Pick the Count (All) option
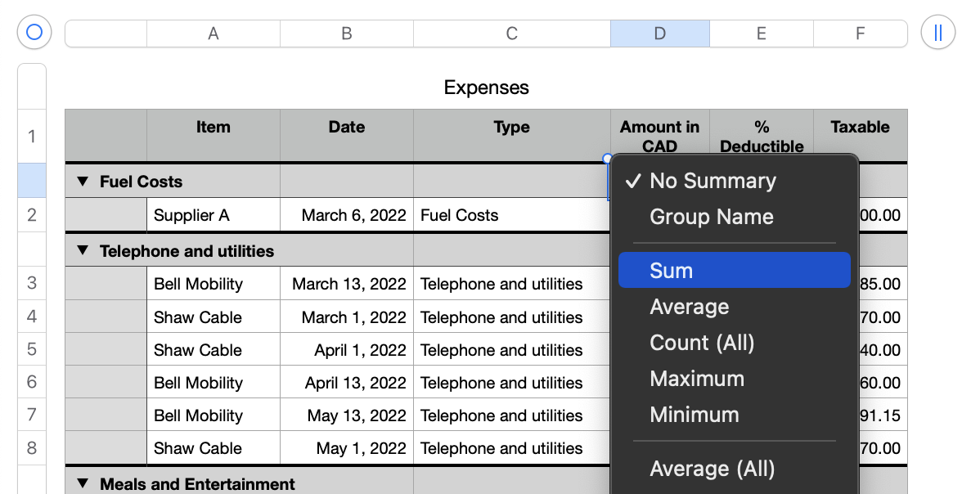 (702, 343)
